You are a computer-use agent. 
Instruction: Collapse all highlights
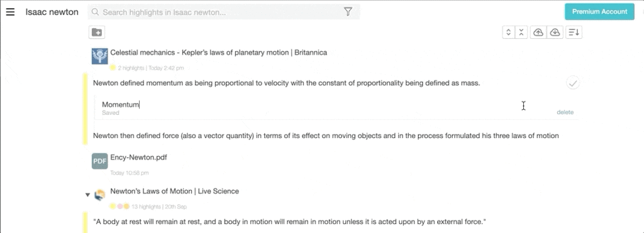coord(521,33)
